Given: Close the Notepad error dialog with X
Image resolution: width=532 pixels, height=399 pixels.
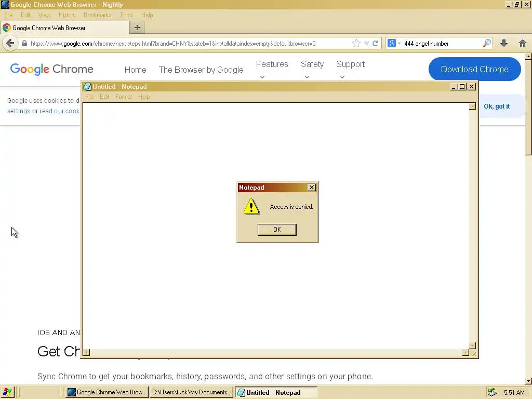Looking at the screenshot, I should 312,187.
